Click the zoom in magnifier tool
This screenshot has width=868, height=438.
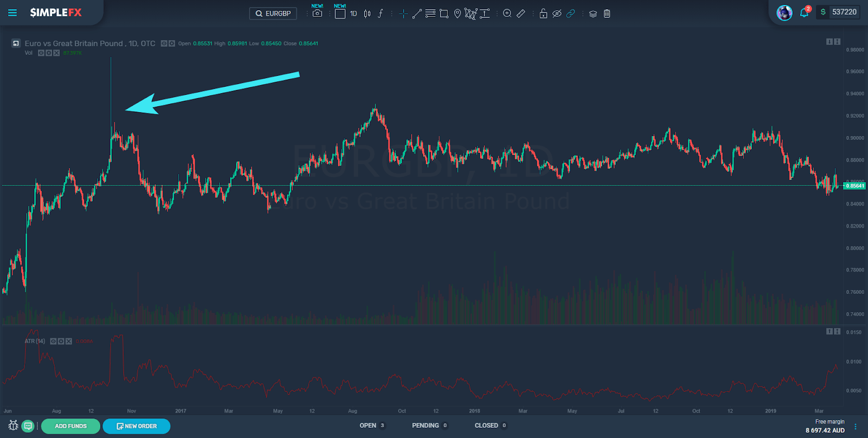507,14
